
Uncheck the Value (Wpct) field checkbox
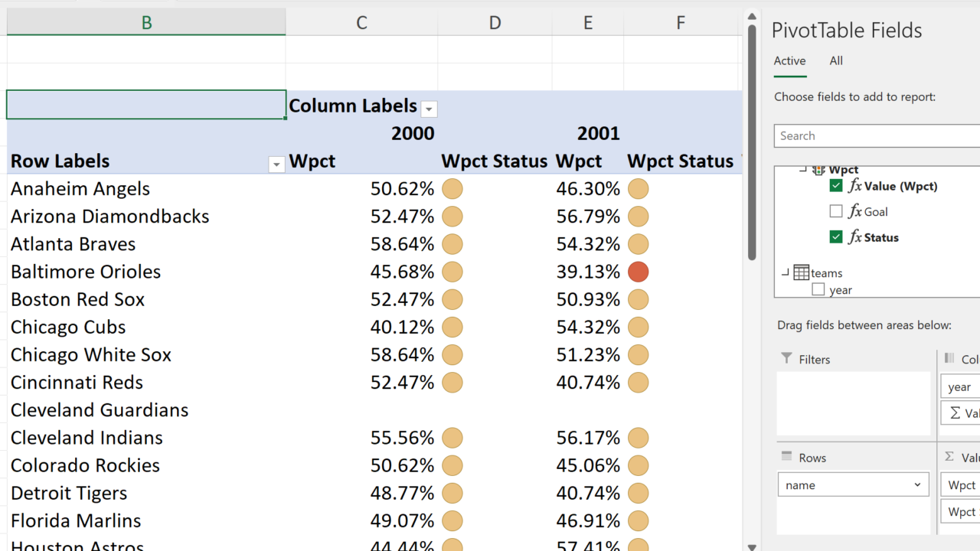point(836,186)
